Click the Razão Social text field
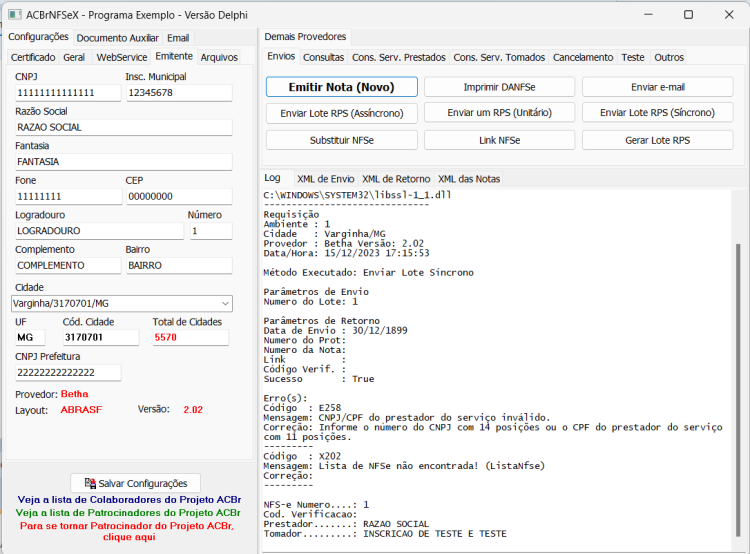Viewport: 750px width, 554px height. pyautogui.click(x=123, y=127)
